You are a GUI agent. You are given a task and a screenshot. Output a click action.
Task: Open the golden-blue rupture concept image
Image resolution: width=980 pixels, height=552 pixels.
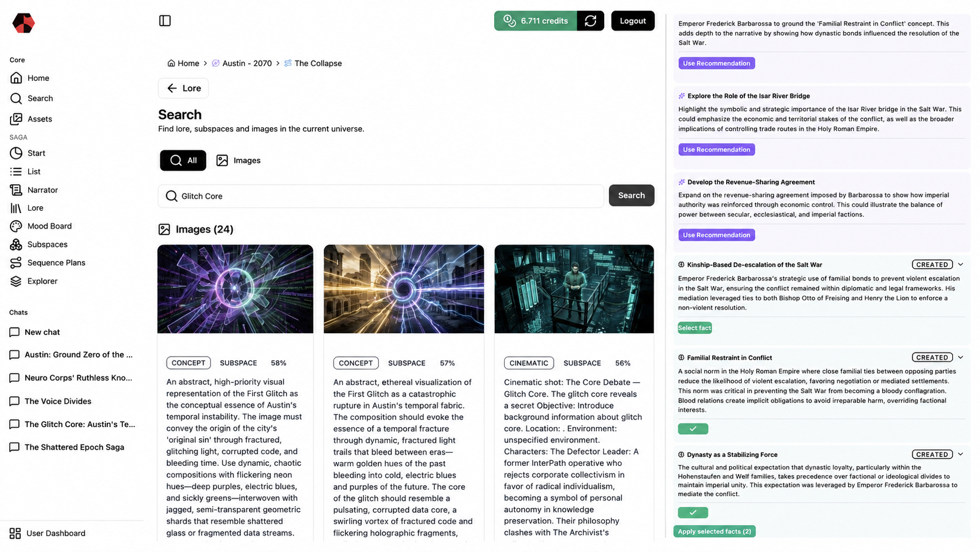[404, 289]
